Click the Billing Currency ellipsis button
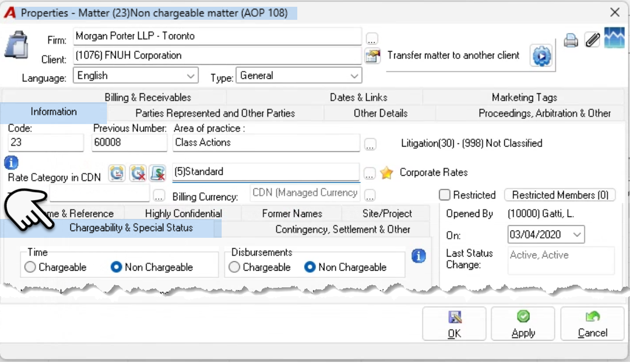Screen dimensions: 630x364 pos(370,196)
